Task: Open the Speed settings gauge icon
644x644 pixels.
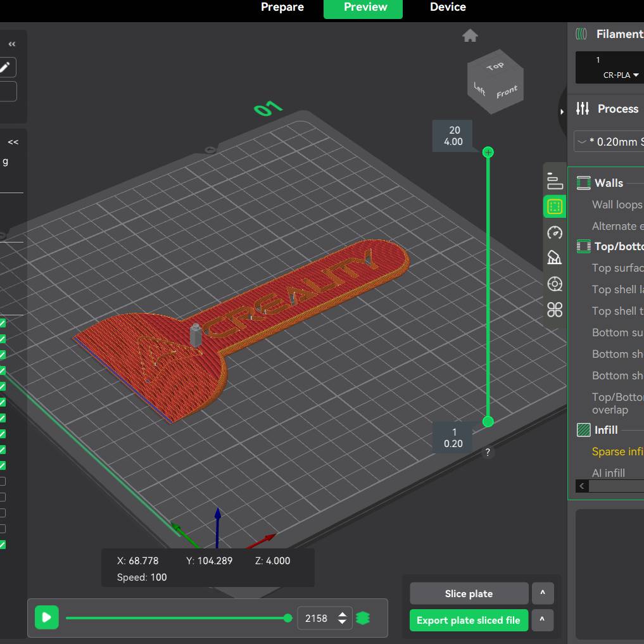Action: tap(555, 232)
